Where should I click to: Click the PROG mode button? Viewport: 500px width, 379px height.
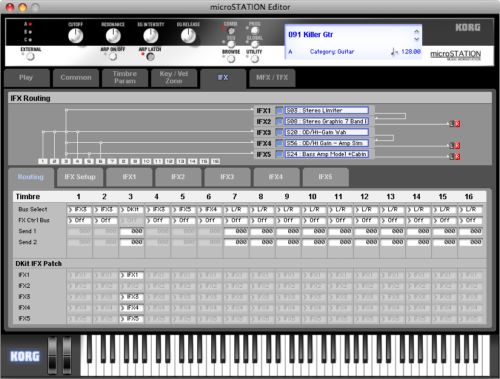[x=255, y=30]
